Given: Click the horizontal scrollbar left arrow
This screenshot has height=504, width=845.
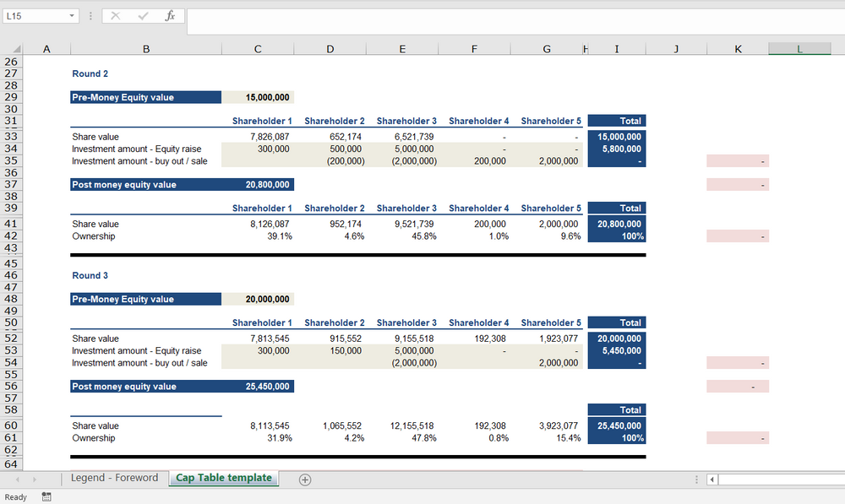Looking at the screenshot, I should coord(712,480).
